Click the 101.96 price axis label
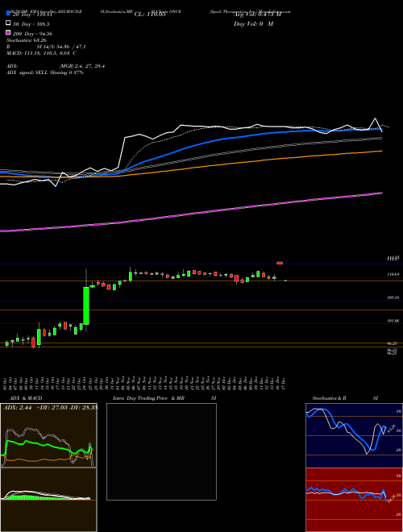403x532 pixels. 393,321
